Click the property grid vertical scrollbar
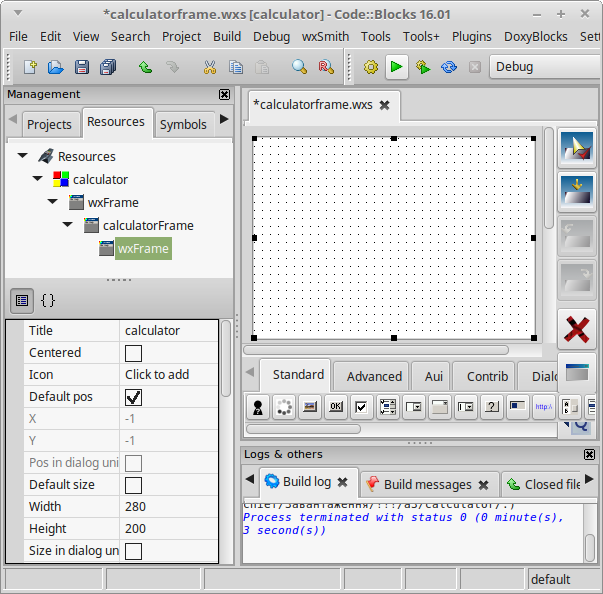 click(226, 358)
